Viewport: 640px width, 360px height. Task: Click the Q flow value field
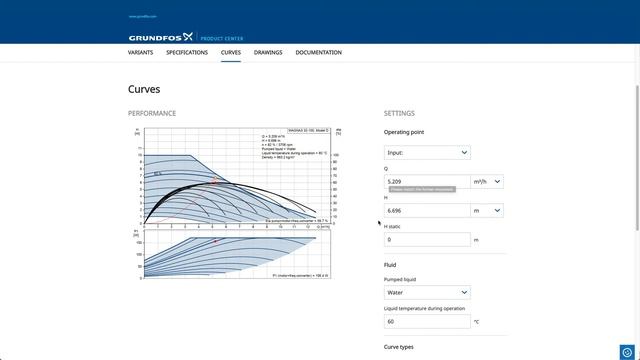pyautogui.click(x=427, y=181)
